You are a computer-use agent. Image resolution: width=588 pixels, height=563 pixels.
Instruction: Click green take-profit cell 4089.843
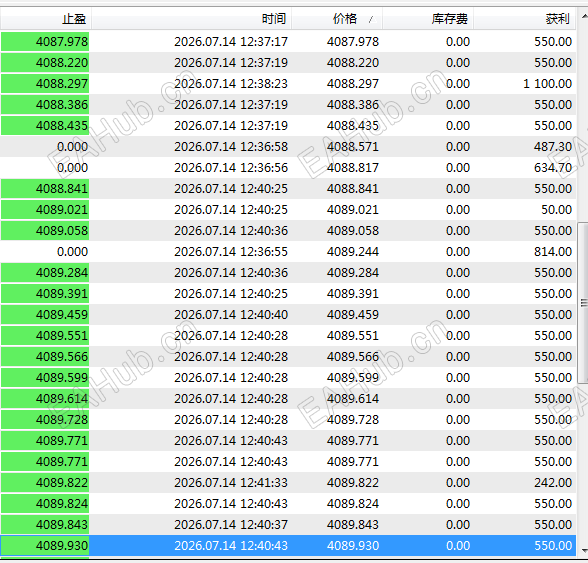tap(45, 524)
